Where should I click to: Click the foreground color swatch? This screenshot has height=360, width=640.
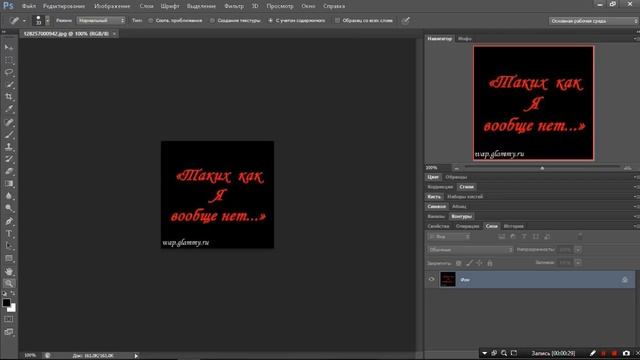pyautogui.click(x=6, y=303)
